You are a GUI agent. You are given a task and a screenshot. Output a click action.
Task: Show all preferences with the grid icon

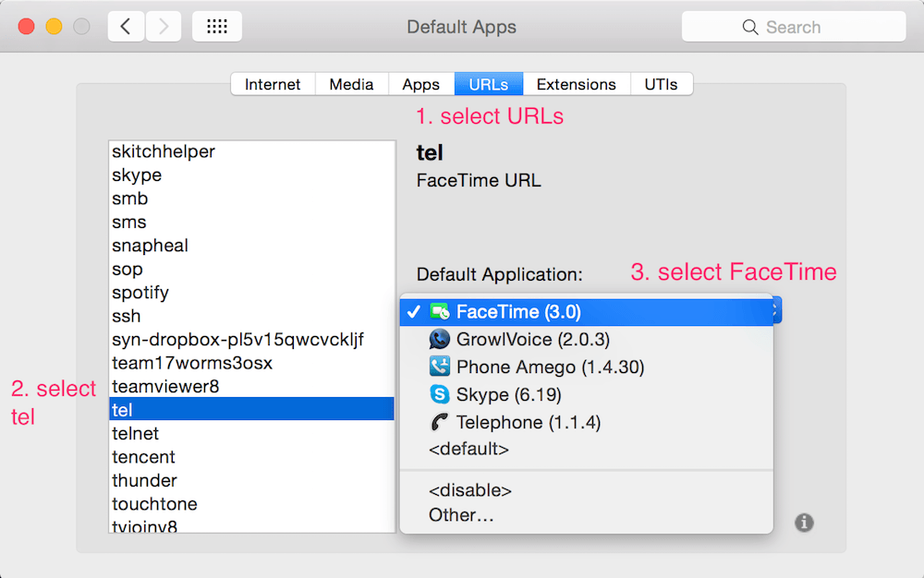pyautogui.click(x=217, y=27)
